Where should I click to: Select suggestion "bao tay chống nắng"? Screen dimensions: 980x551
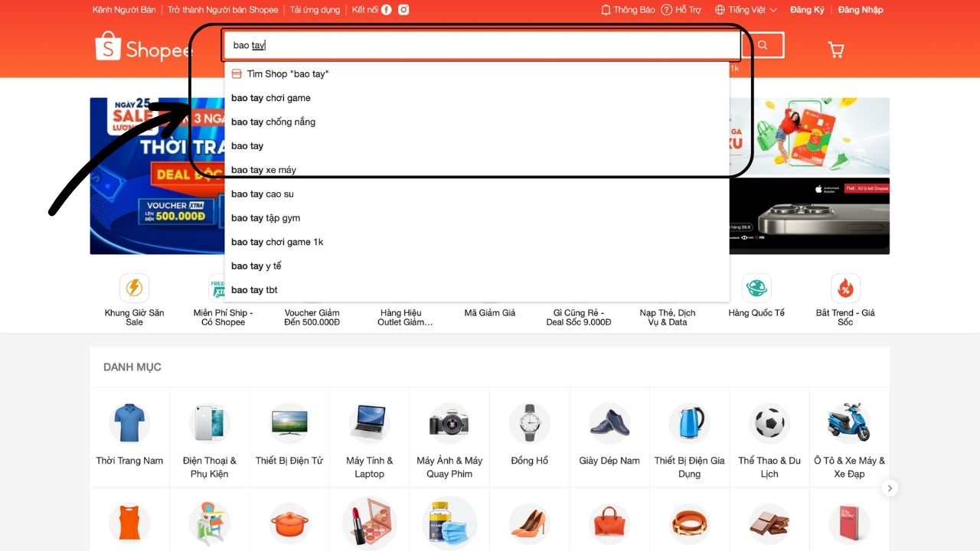click(x=273, y=122)
